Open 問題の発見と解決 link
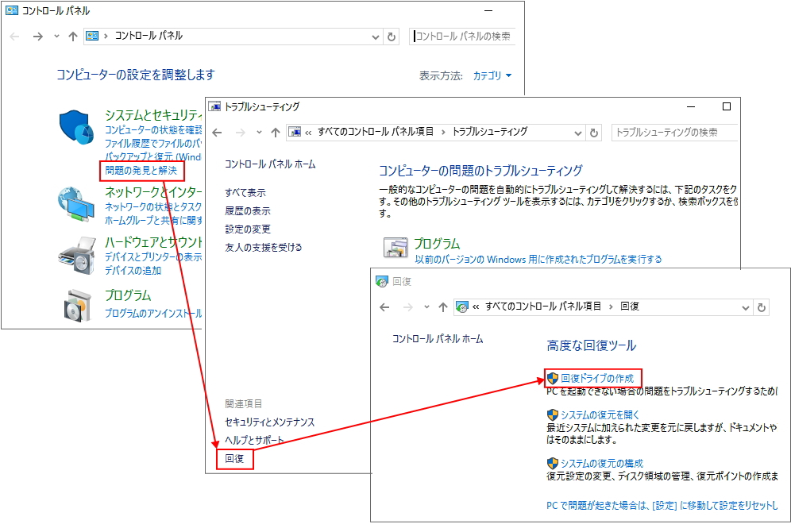Image resolution: width=791 pixels, height=532 pixels. 141,171
